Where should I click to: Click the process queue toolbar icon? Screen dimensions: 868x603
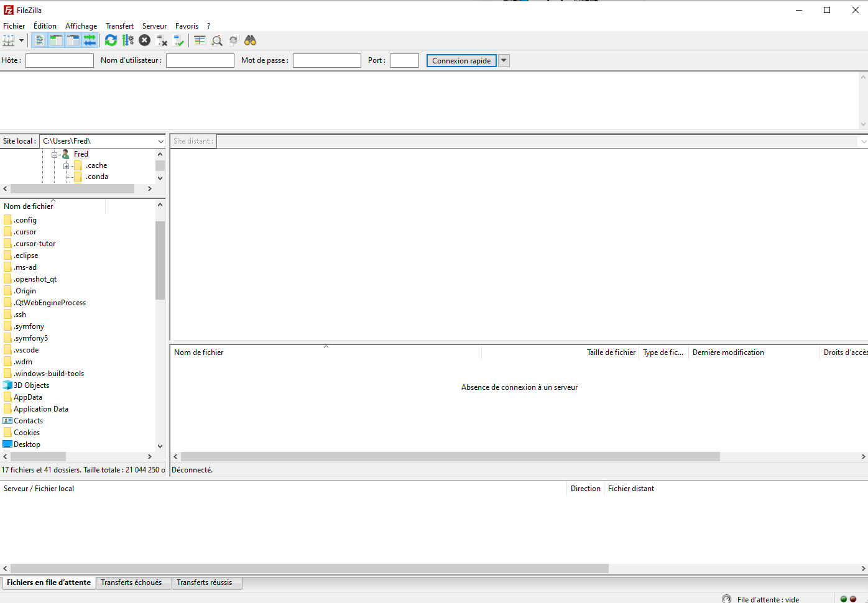pos(127,40)
